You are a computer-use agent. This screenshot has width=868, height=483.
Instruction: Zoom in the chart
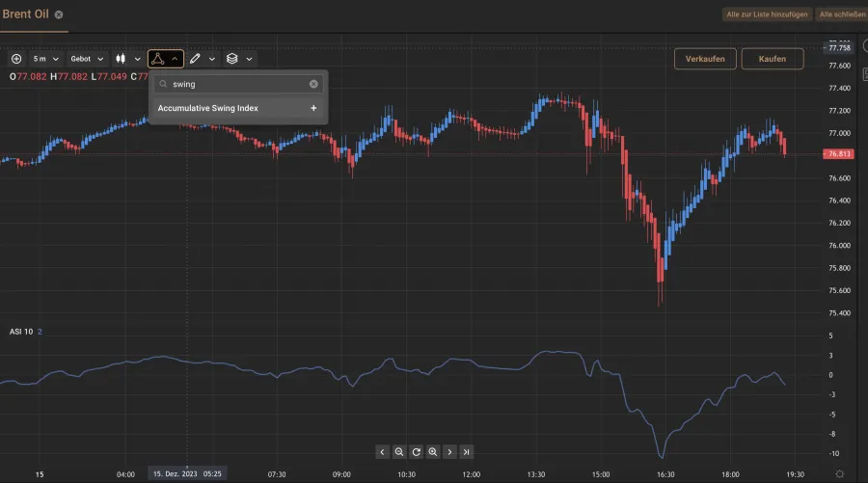click(x=433, y=452)
